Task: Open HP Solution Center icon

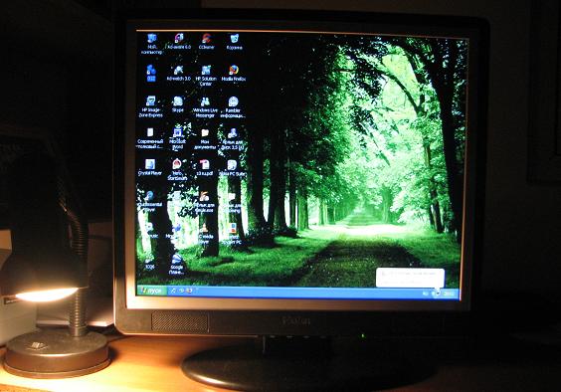Action: point(206,76)
